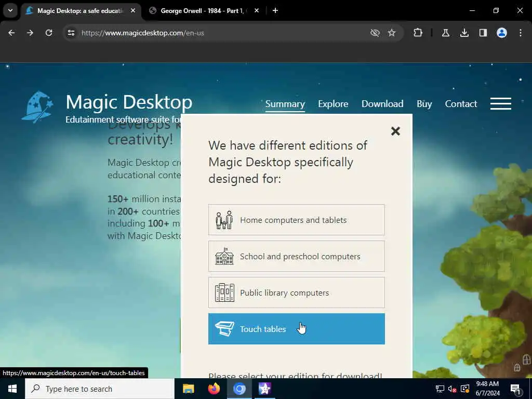The height and width of the screenshot is (399, 532).
Task: Open the Summary navigation link
Action: (285, 104)
